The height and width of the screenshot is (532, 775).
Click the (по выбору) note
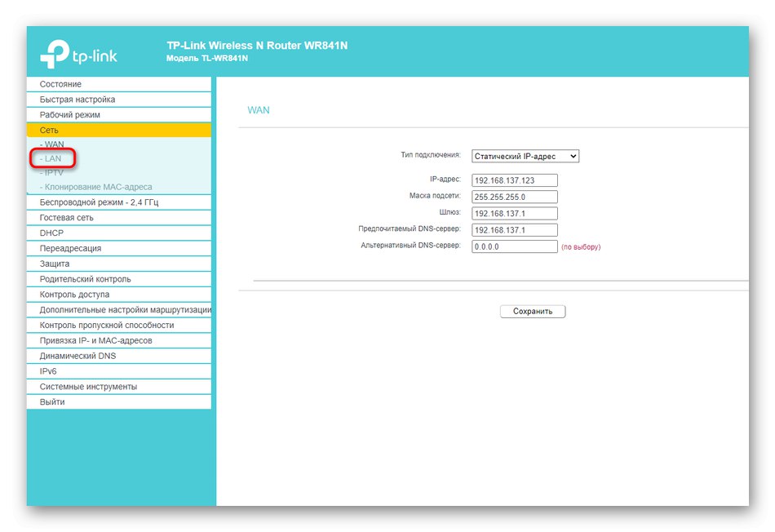tap(581, 246)
